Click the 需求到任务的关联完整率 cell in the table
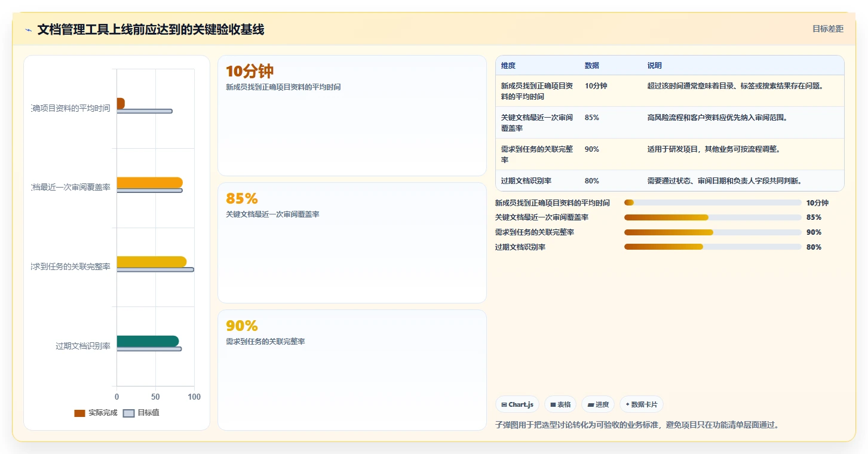This screenshot has height=454, width=868. 537,155
